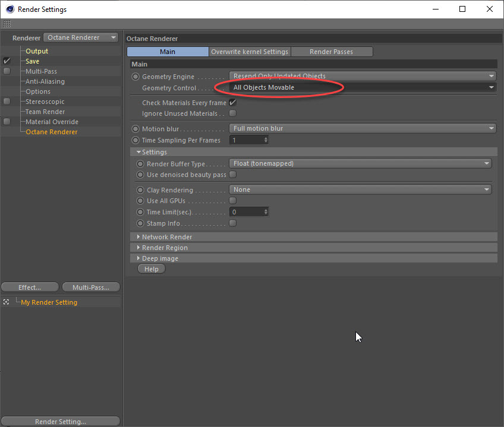This screenshot has height=427, width=504.
Task: Switch to the Main tab
Action: [168, 52]
